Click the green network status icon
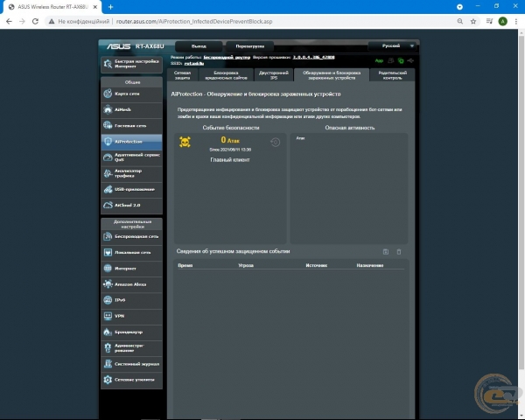Screen dimensions: 525x420 tap(401, 60)
